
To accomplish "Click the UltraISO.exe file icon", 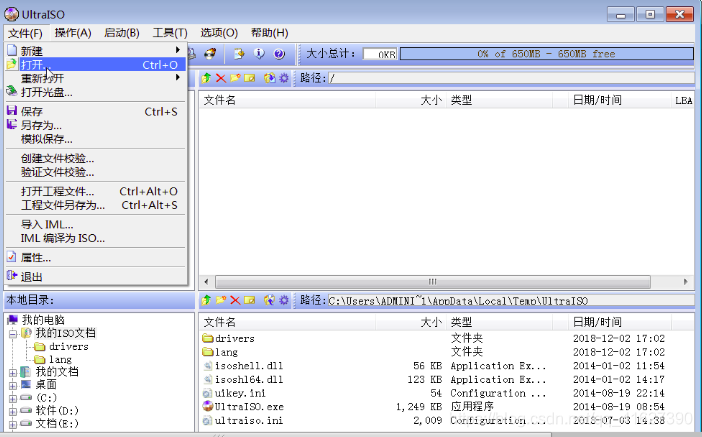I will [208, 407].
